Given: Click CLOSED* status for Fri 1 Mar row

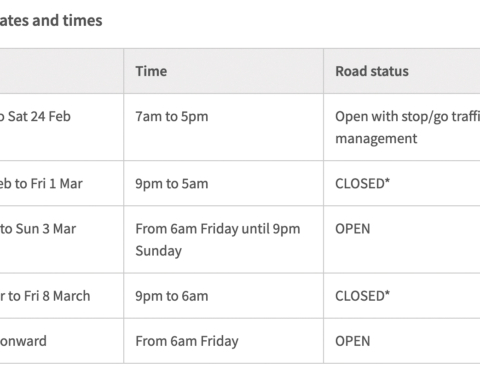Looking at the screenshot, I should coord(362,184).
